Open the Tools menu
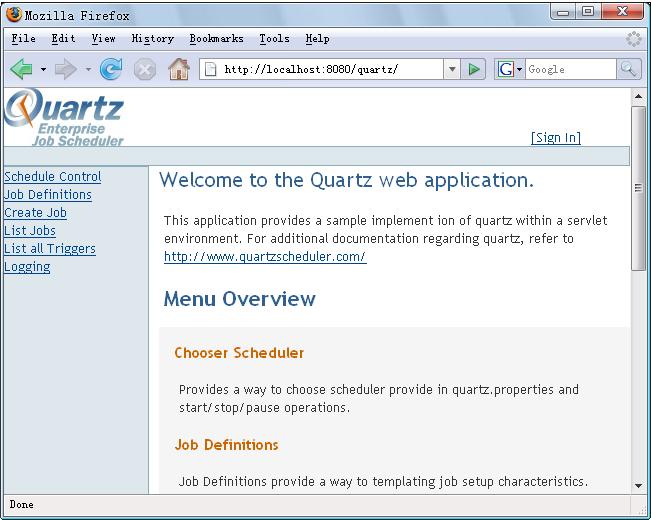 coord(274,39)
